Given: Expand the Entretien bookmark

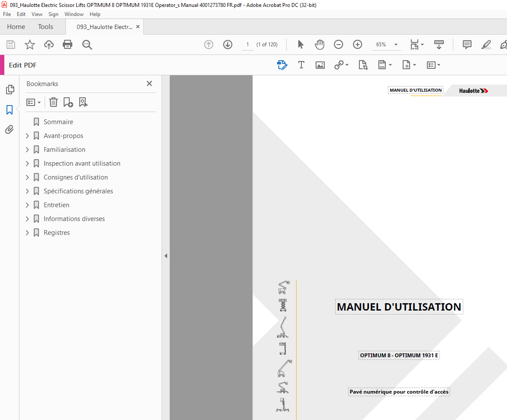Looking at the screenshot, I should tap(27, 205).
